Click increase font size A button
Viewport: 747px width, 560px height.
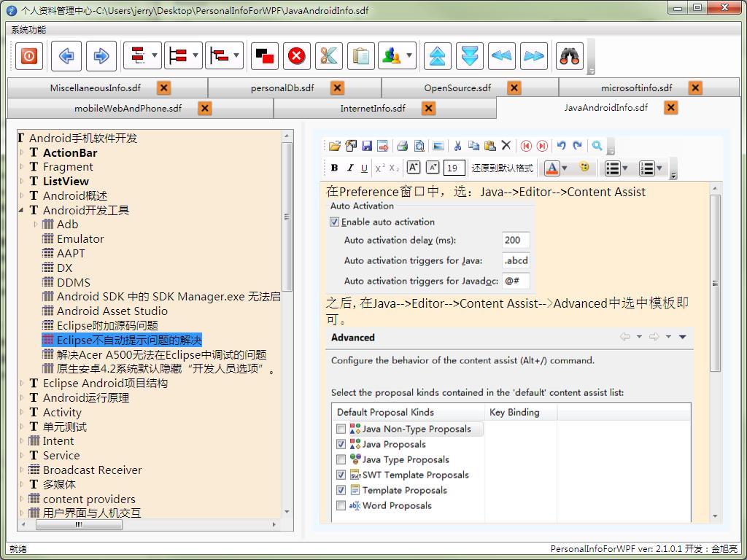coord(413,168)
